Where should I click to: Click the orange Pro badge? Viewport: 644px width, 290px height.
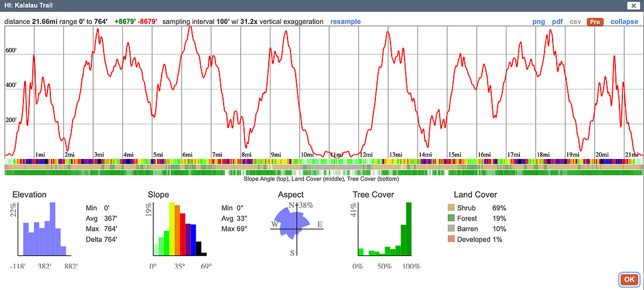[x=595, y=22]
